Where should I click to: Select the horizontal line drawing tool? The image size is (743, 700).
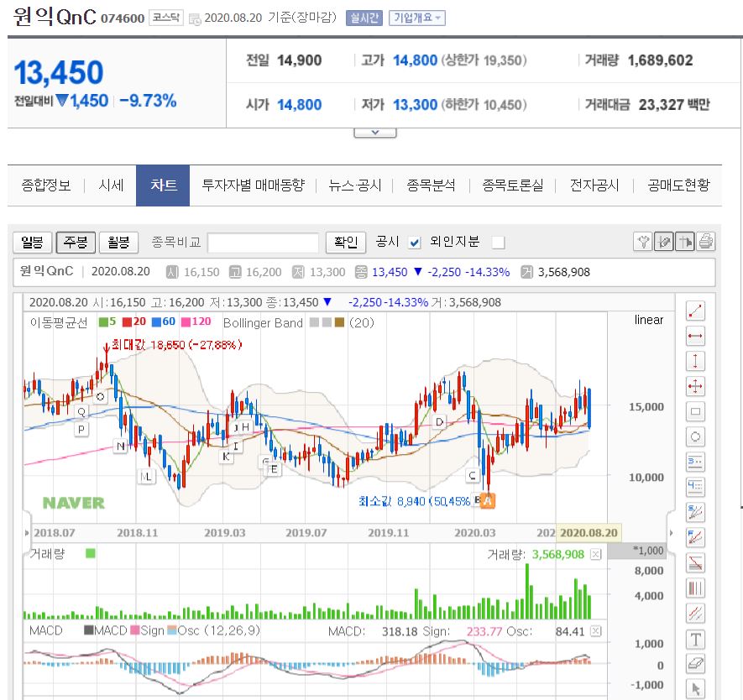point(695,337)
